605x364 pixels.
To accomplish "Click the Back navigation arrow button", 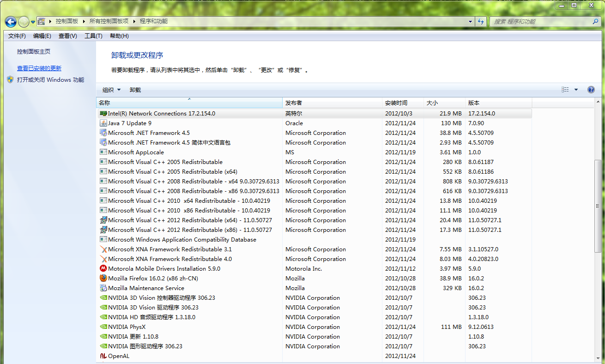I will point(11,22).
